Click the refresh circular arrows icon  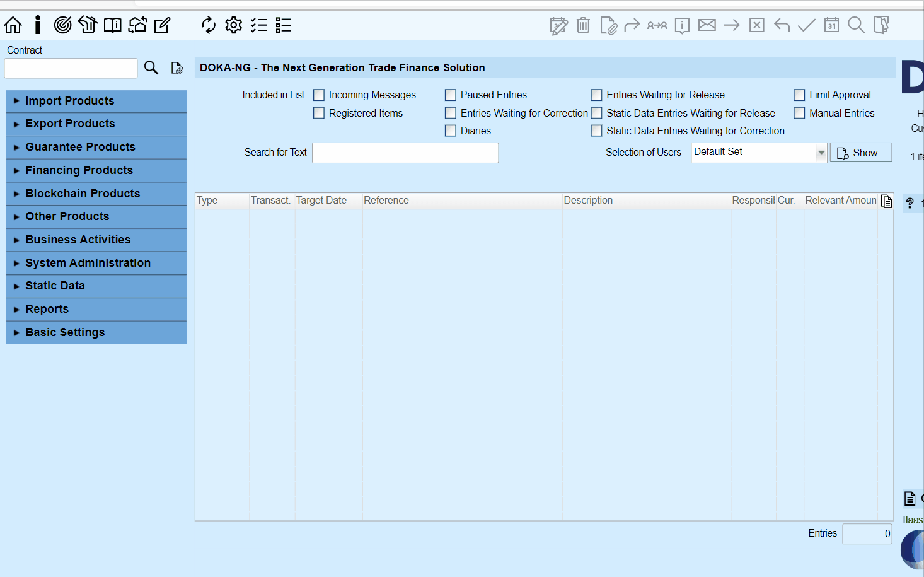(x=209, y=25)
